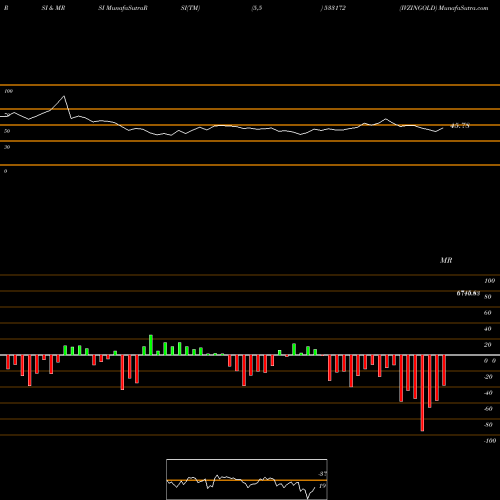Click the MR axis label '20'
Image resolution: width=500 pixels, height=500 pixels.
point(488,345)
